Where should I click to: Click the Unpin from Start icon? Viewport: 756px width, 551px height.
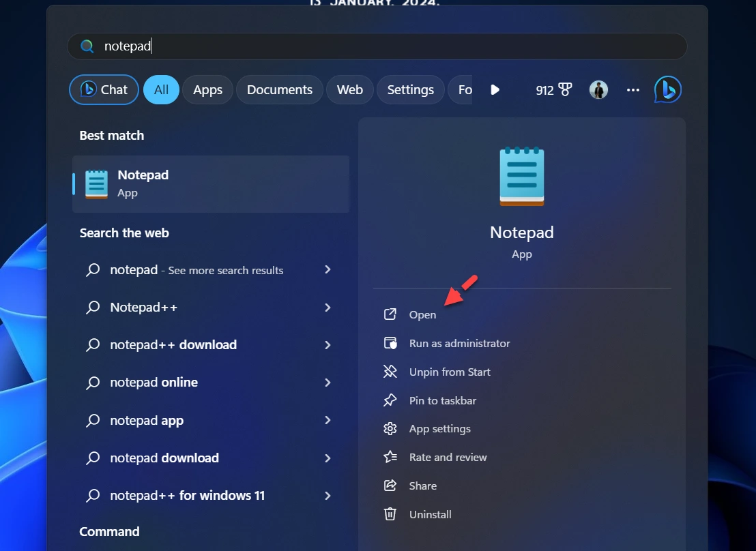click(390, 372)
